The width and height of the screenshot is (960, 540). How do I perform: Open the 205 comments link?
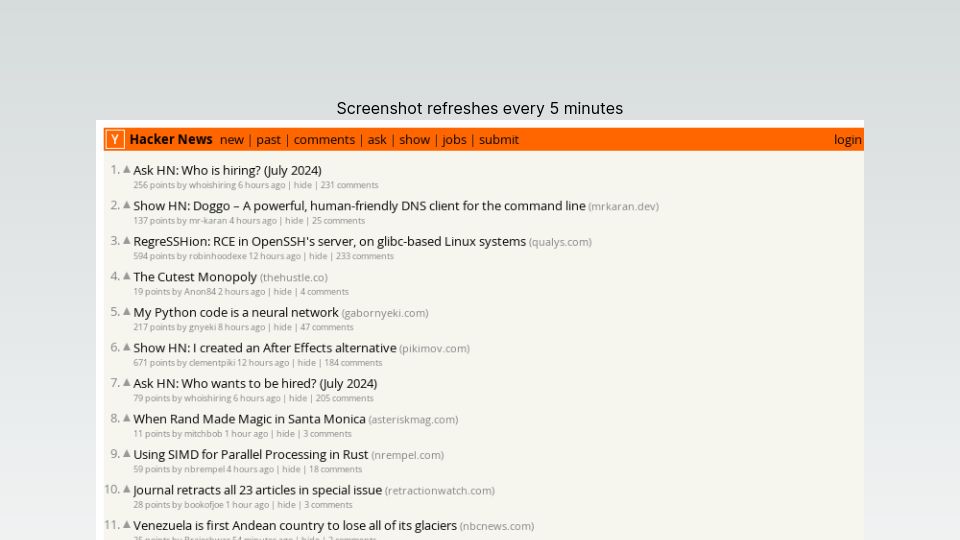point(345,398)
